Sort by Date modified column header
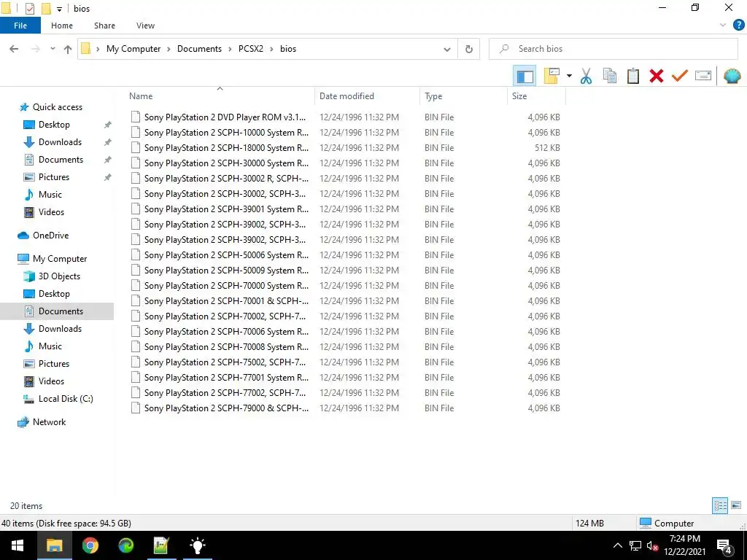 click(347, 96)
